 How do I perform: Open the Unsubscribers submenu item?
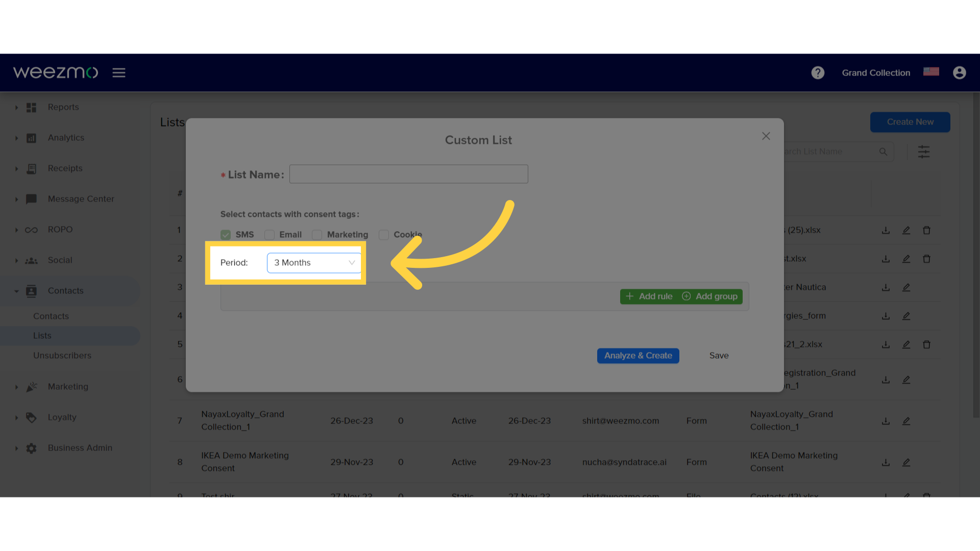point(62,356)
